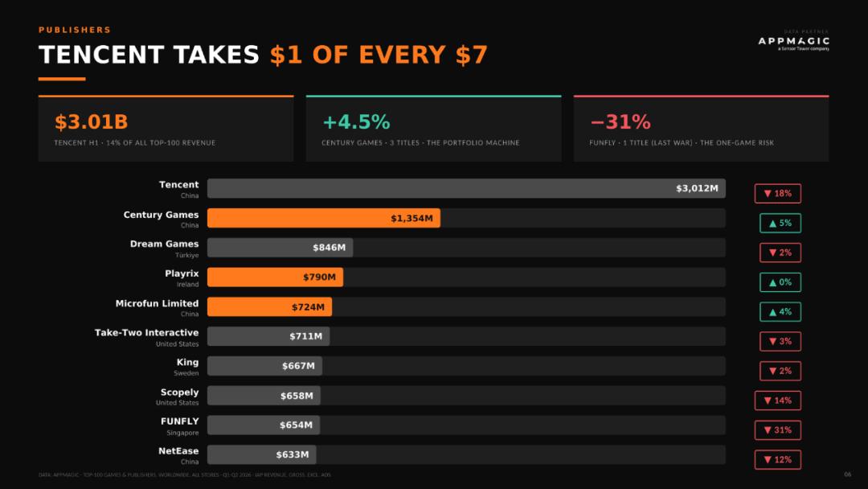
Task: Click Century Games' up 5% badge
Action: pyautogui.click(x=780, y=223)
